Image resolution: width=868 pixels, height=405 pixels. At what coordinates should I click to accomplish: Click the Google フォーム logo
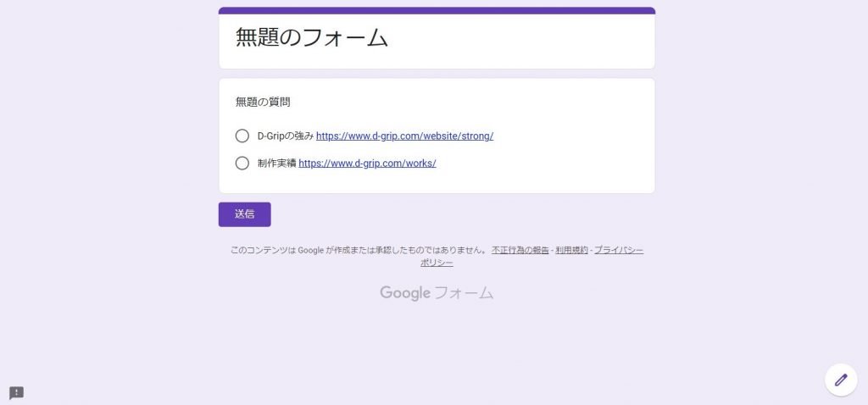(437, 292)
